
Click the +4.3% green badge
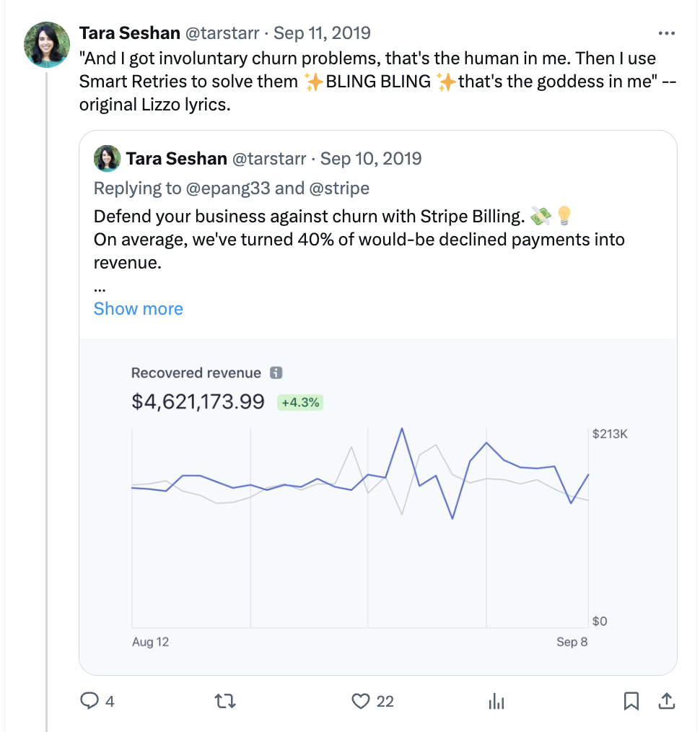click(300, 402)
